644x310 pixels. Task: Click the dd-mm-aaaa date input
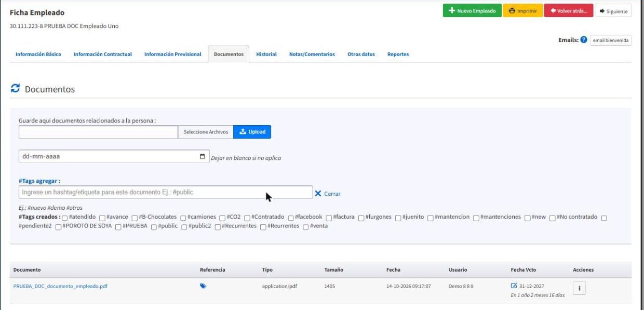pyautogui.click(x=113, y=156)
